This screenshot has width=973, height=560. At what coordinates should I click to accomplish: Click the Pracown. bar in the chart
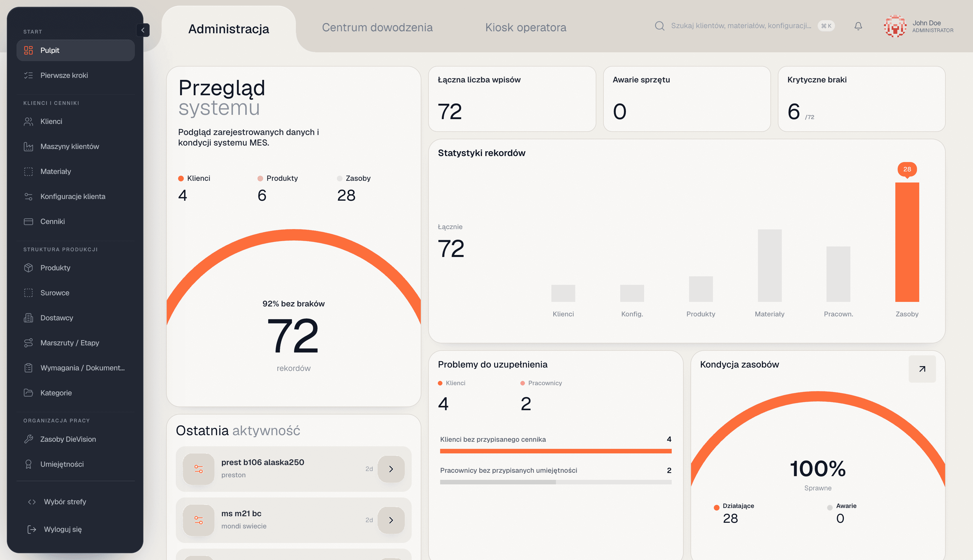pyautogui.click(x=838, y=274)
